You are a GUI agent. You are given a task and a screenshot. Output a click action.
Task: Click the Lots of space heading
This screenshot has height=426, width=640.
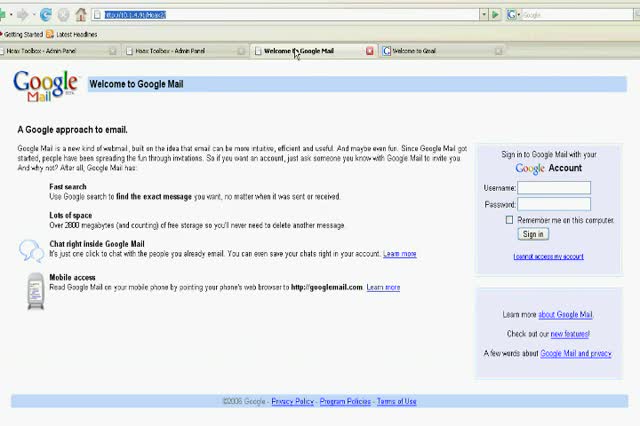71,215
